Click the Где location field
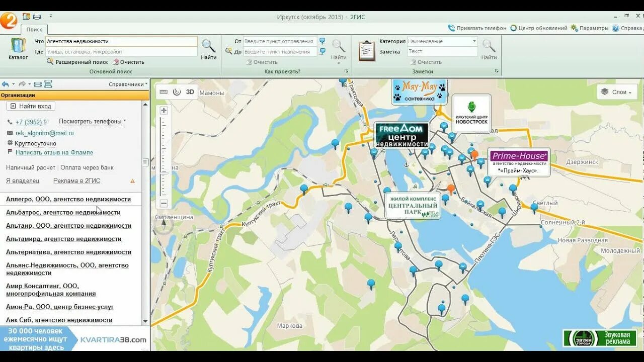The image size is (644, 362). [121, 51]
